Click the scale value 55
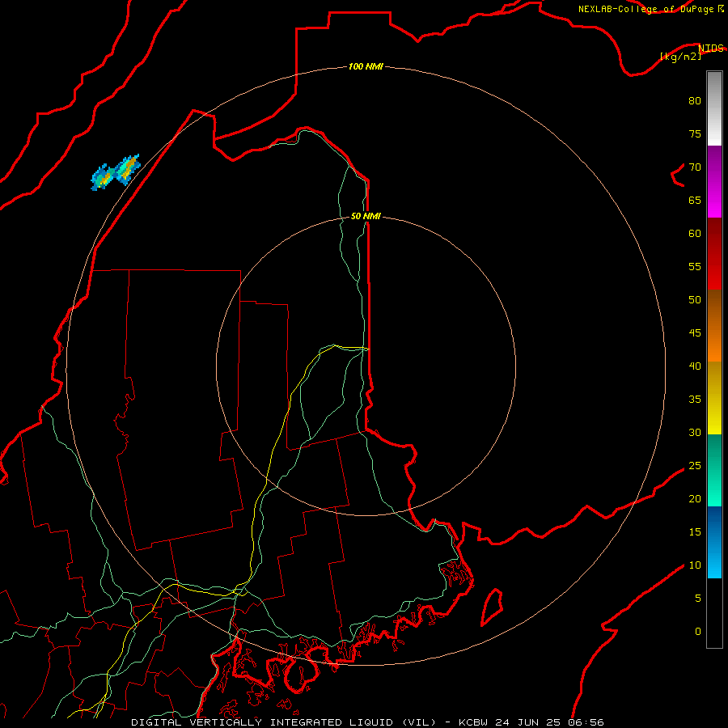This screenshot has width=728, height=728. (x=695, y=266)
